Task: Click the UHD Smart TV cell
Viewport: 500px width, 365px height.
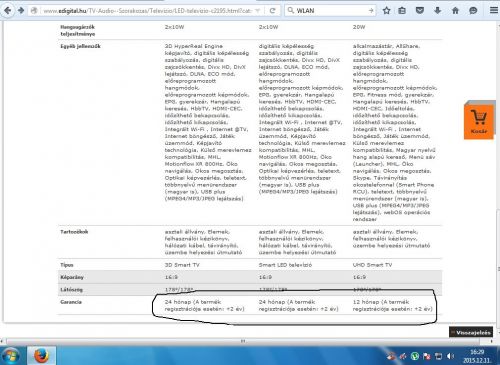Action: pyautogui.click(x=372, y=265)
